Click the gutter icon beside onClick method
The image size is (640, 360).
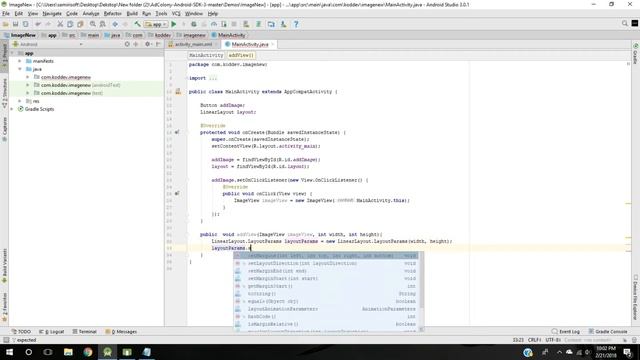pyautogui.click(x=177, y=193)
